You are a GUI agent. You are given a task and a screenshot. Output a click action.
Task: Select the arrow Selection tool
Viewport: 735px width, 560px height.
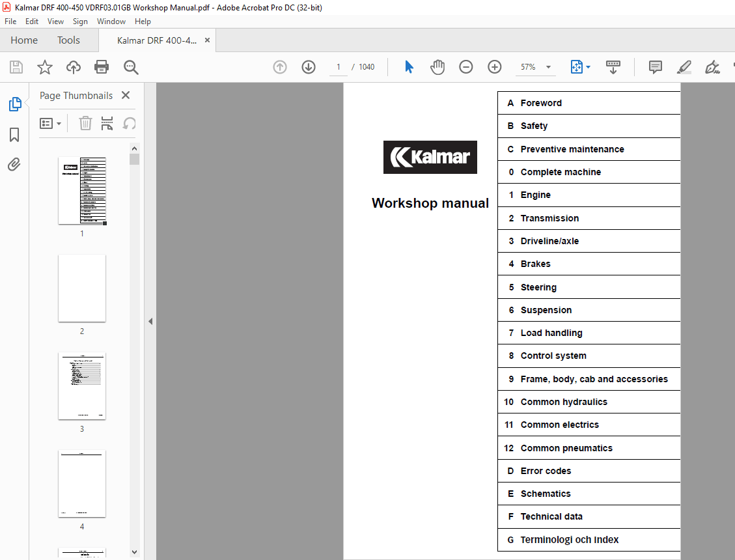point(409,67)
